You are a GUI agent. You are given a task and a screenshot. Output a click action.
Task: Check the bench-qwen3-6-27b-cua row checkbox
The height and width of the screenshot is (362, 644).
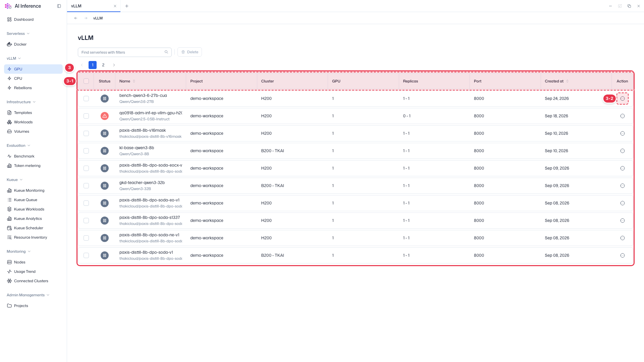[x=86, y=99]
